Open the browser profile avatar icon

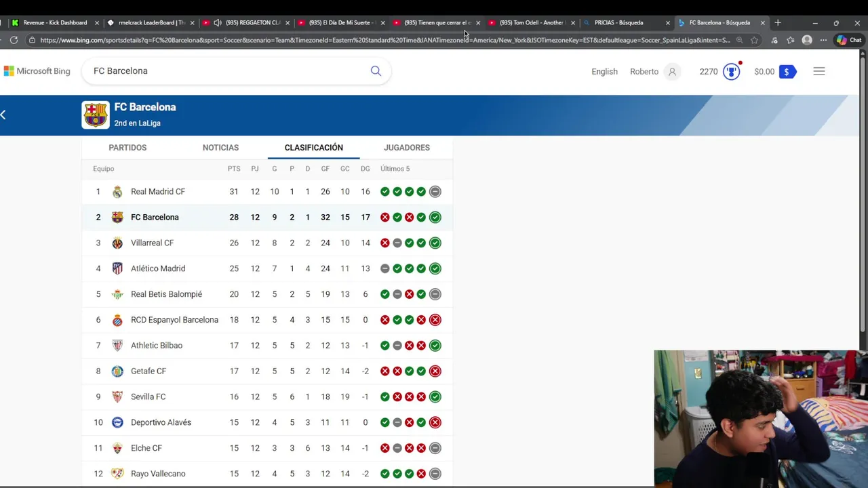[x=807, y=40]
